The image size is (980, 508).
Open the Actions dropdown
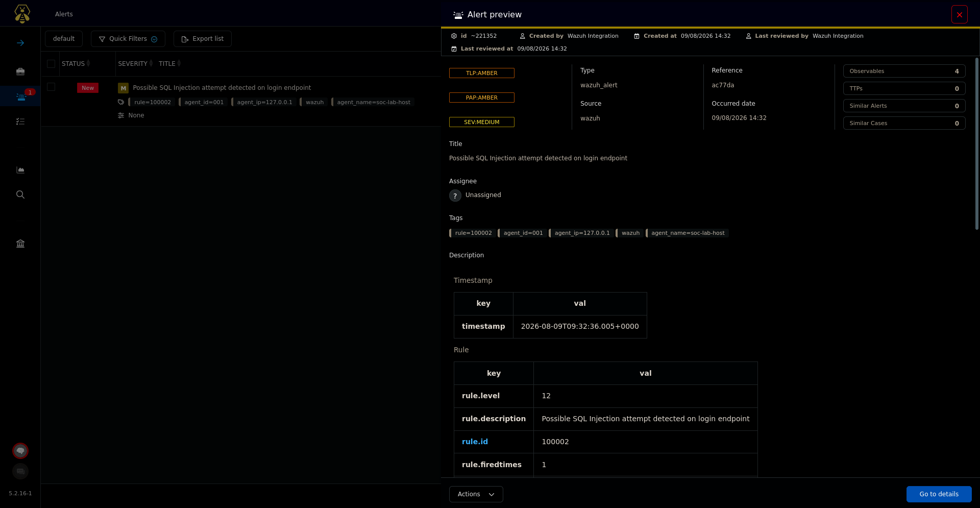click(476, 494)
